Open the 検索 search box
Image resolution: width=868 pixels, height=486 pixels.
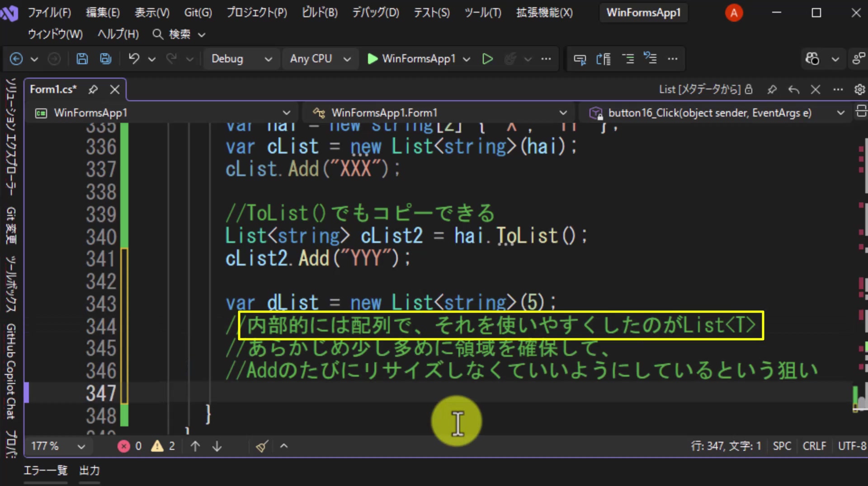pyautogui.click(x=179, y=34)
